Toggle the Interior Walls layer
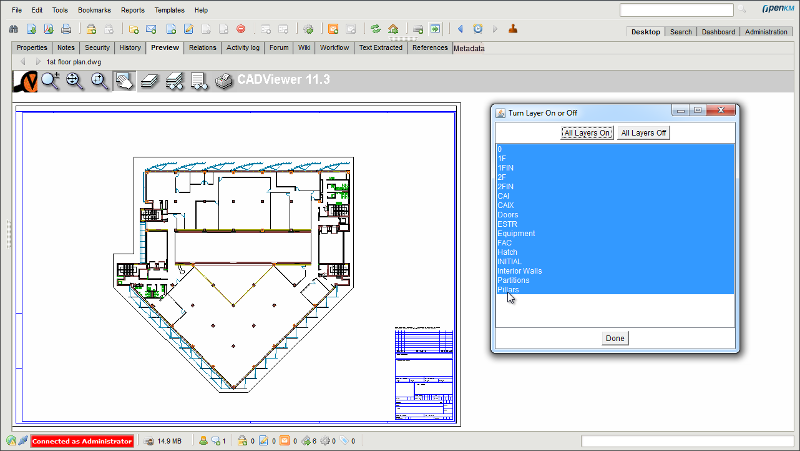 (x=615, y=271)
